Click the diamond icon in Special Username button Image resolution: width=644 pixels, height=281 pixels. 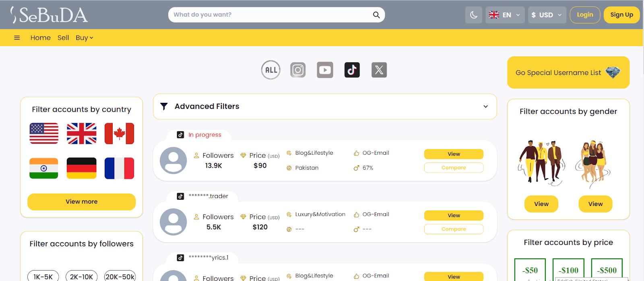pos(613,73)
